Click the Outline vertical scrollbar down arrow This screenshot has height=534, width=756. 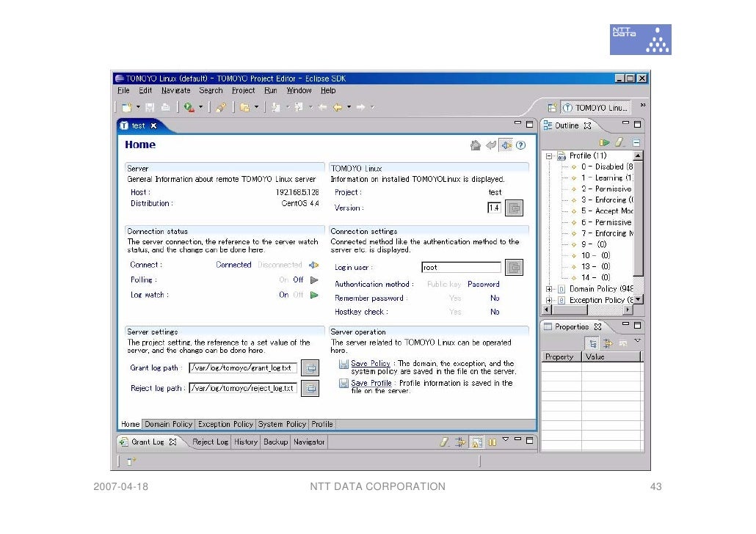[x=638, y=300]
